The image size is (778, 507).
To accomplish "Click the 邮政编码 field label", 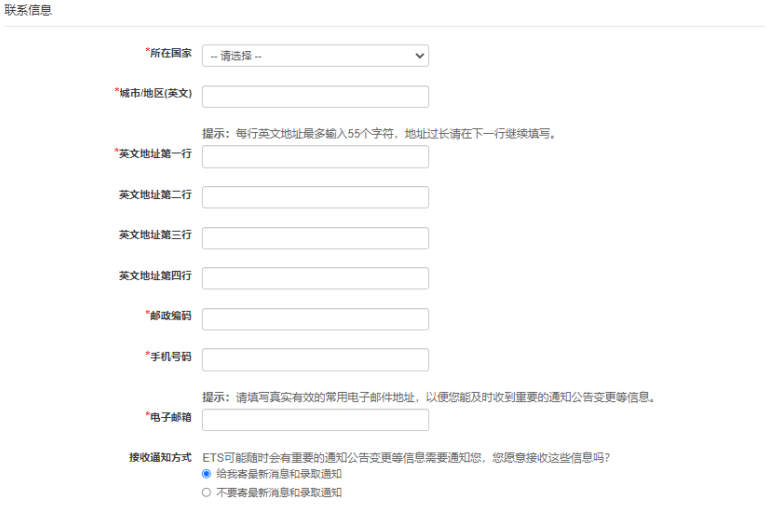I will 170,315.
